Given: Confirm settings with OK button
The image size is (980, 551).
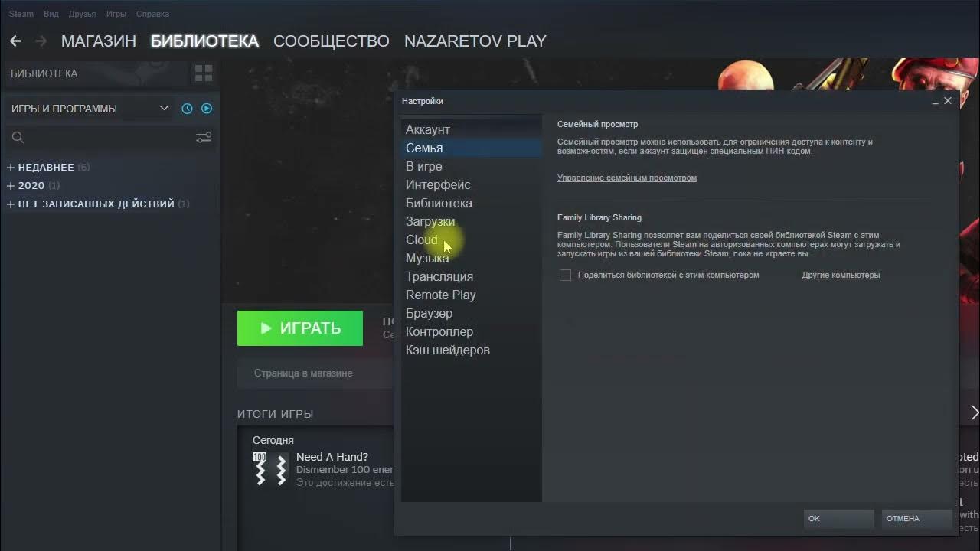Looking at the screenshot, I should 838,518.
